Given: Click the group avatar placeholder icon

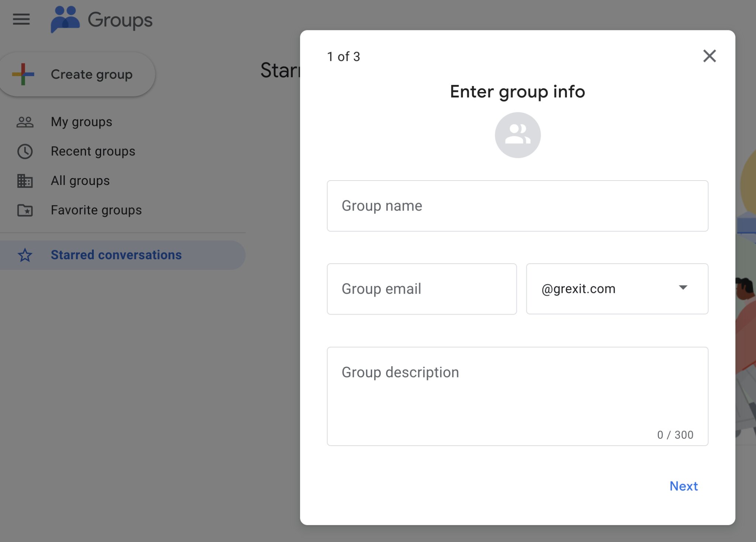Looking at the screenshot, I should click(x=517, y=135).
